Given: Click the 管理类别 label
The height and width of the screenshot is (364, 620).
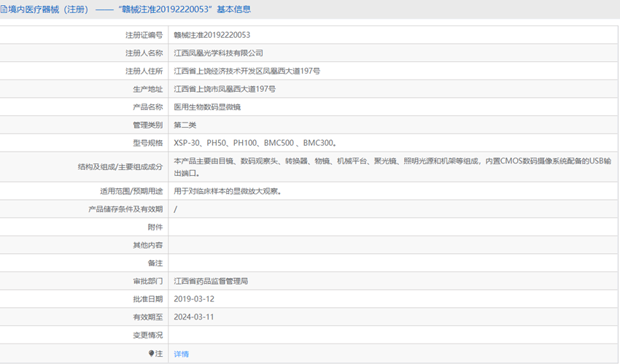Looking at the screenshot, I should [148, 125].
